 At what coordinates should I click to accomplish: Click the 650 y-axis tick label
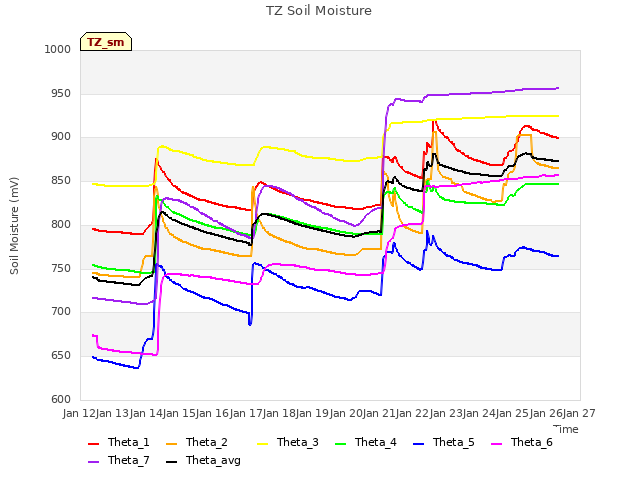coord(61,356)
